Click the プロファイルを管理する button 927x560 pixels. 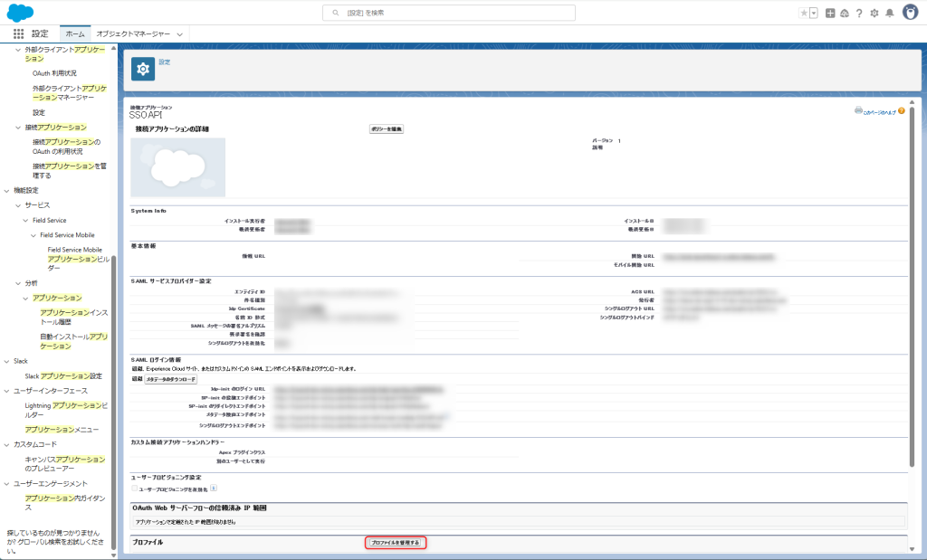(x=395, y=542)
